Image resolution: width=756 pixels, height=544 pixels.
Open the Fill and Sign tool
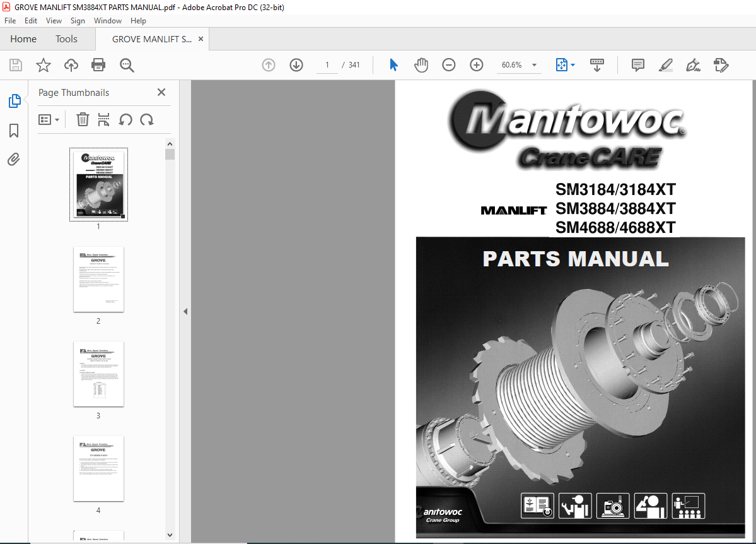pyautogui.click(x=693, y=64)
